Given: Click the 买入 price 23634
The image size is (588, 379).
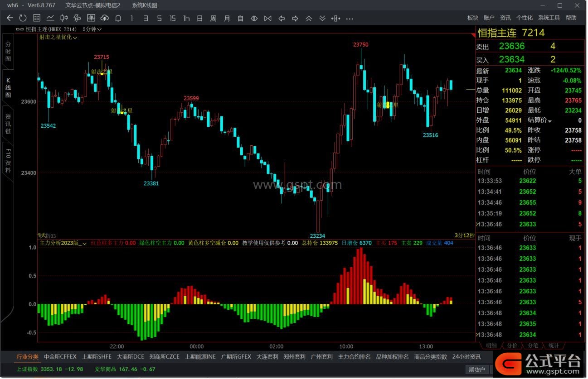Looking at the screenshot, I should click(x=512, y=59).
